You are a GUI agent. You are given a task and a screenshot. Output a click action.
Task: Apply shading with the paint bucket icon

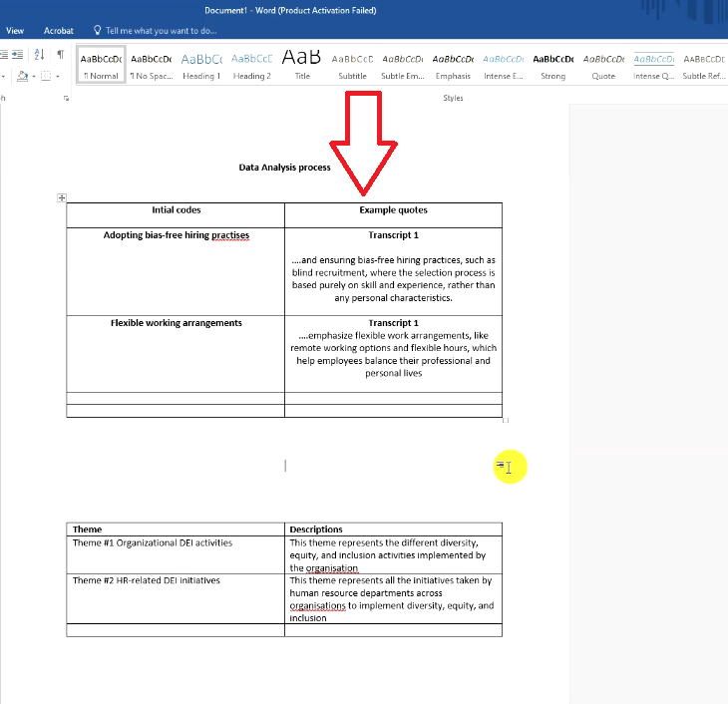coord(22,76)
